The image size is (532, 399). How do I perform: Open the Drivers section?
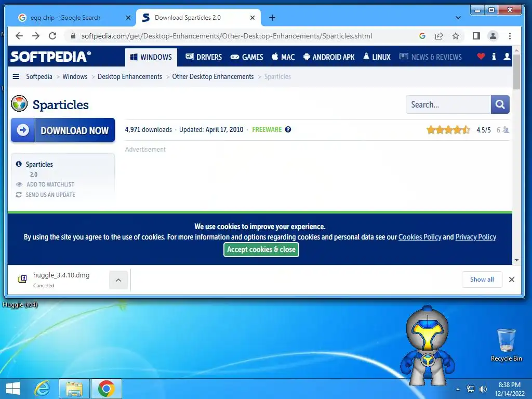point(204,57)
